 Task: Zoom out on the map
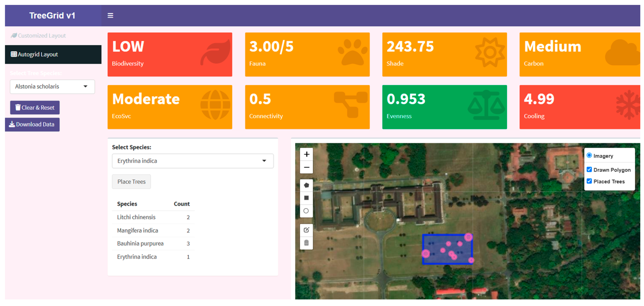pyautogui.click(x=307, y=167)
